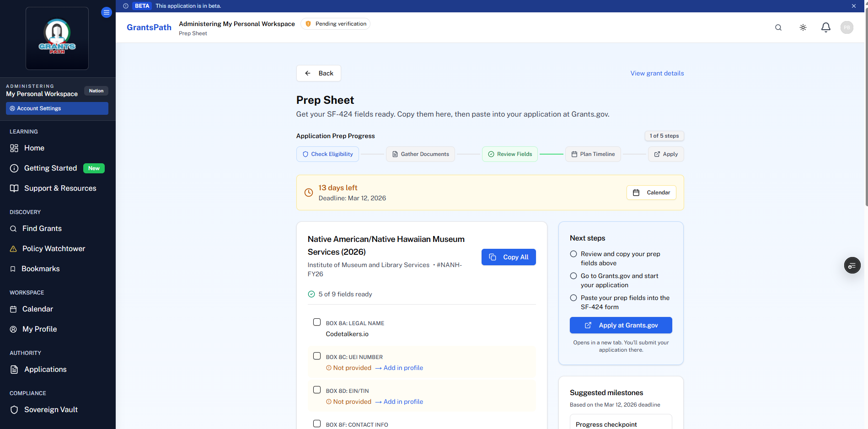Follow the Add in profile link for UEI Number
Image resolution: width=868 pixels, height=429 pixels.
(x=403, y=368)
